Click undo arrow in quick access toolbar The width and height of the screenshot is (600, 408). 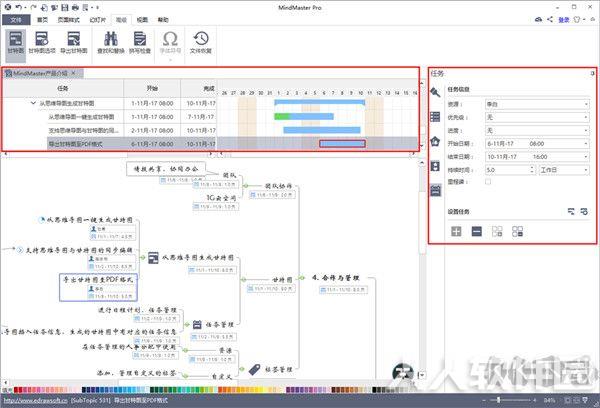point(18,7)
